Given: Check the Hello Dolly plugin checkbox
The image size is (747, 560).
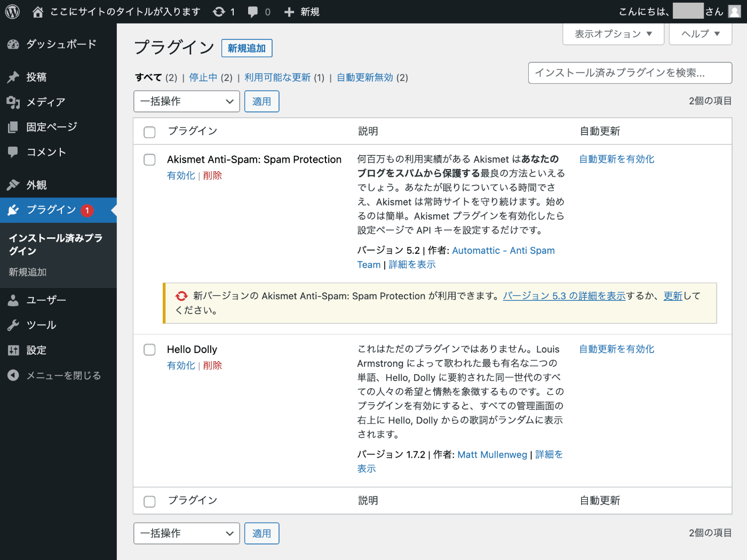Looking at the screenshot, I should point(149,349).
